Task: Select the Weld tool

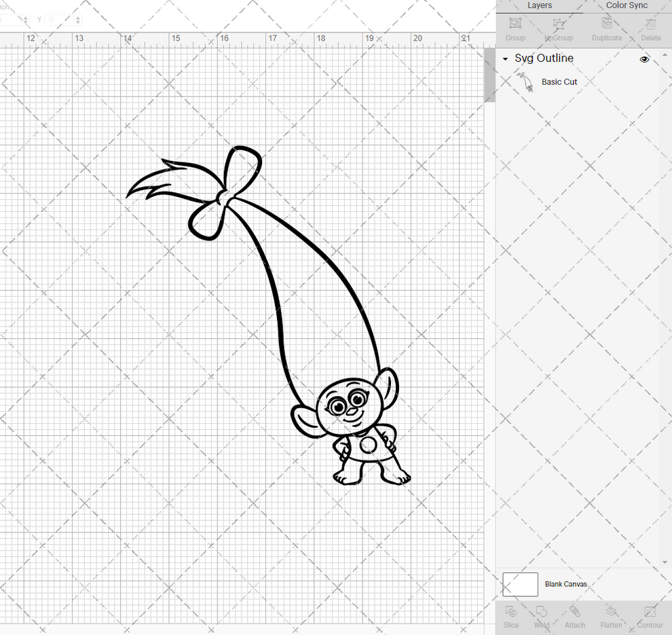Action: tap(541, 617)
